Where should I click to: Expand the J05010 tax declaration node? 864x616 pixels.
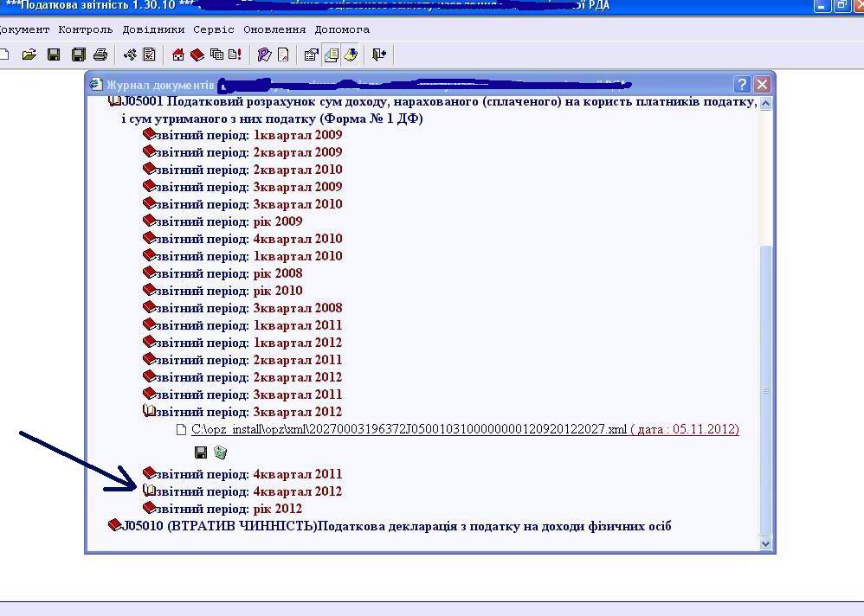pyautogui.click(x=114, y=526)
